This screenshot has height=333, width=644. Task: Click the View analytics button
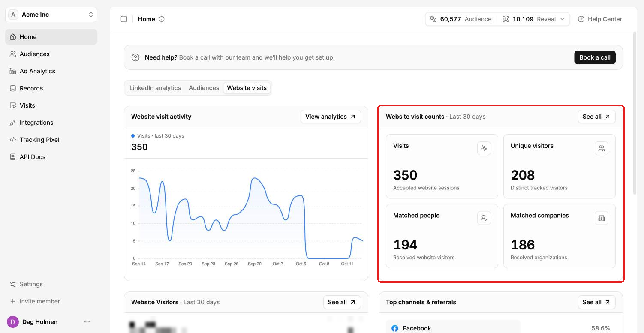pyautogui.click(x=331, y=117)
